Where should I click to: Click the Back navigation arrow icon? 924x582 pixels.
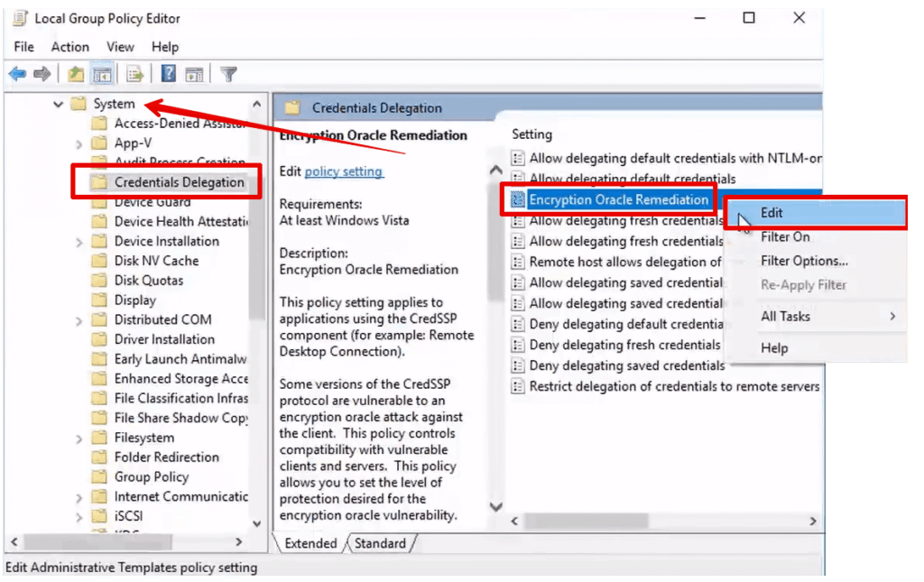17,73
